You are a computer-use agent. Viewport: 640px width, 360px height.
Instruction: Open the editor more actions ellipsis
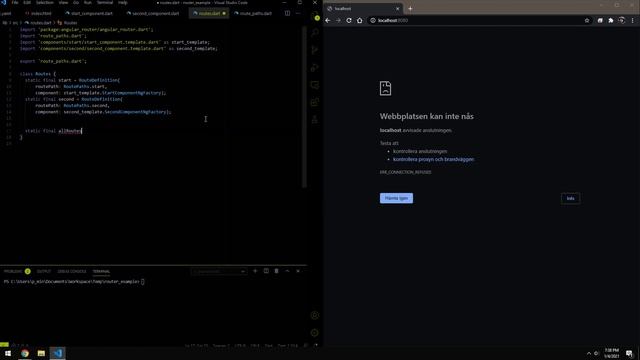point(298,13)
